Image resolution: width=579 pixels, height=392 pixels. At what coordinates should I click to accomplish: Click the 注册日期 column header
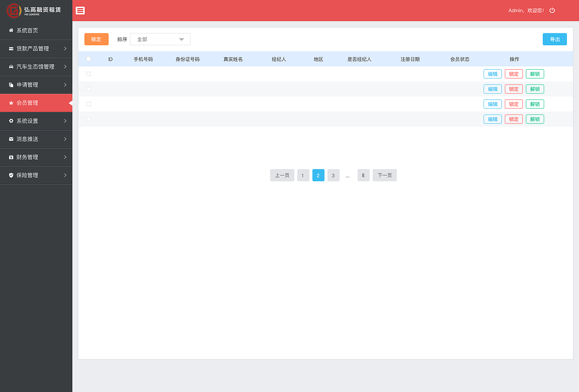pos(410,59)
